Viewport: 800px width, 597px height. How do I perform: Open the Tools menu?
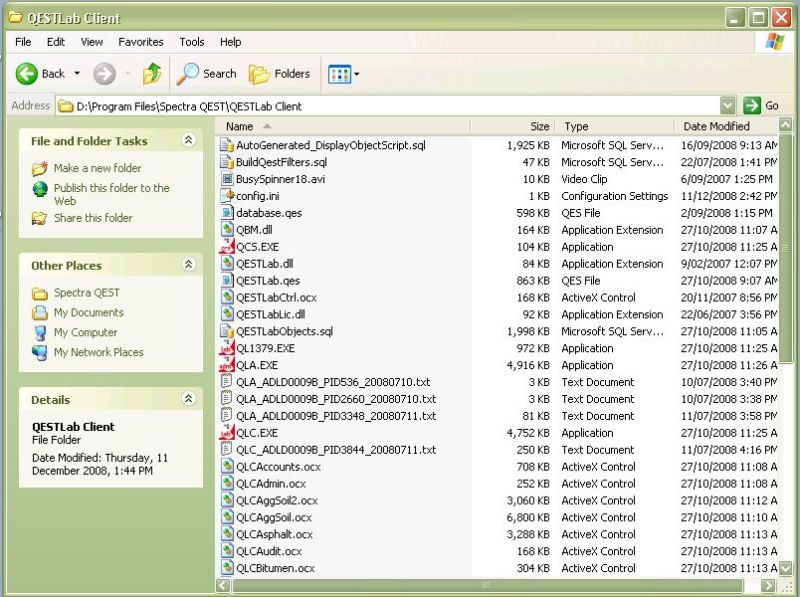click(x=191, y=42)
